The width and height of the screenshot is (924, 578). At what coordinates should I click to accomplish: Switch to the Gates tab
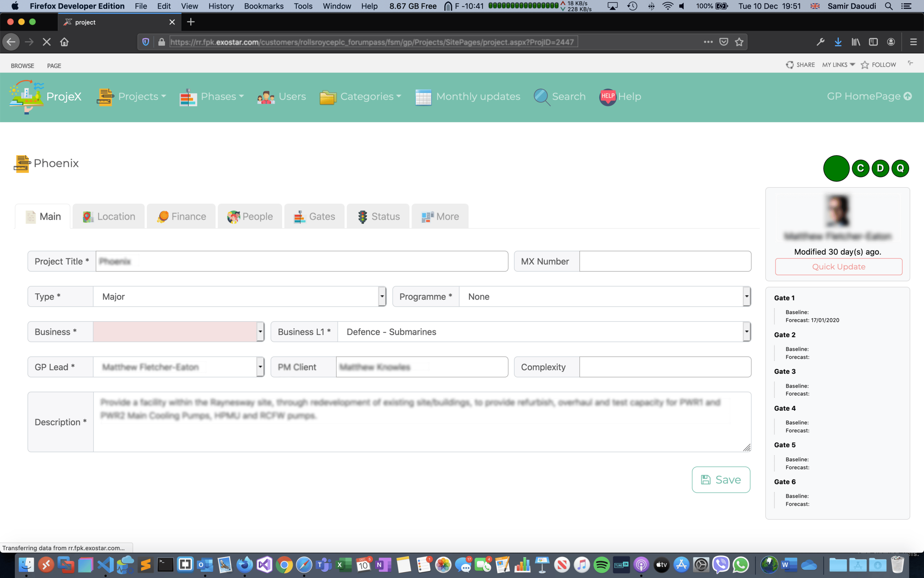(314, 216)
